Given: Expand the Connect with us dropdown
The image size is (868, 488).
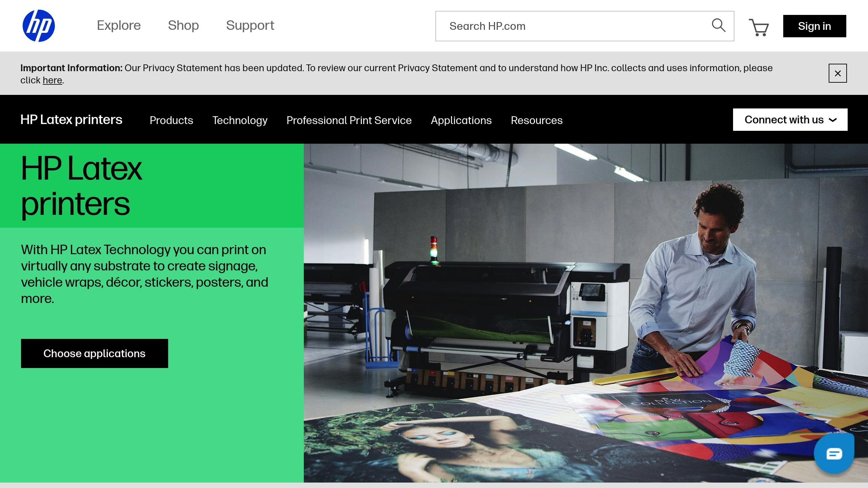Looking at the screenshot, I should [x=790, y=120].
